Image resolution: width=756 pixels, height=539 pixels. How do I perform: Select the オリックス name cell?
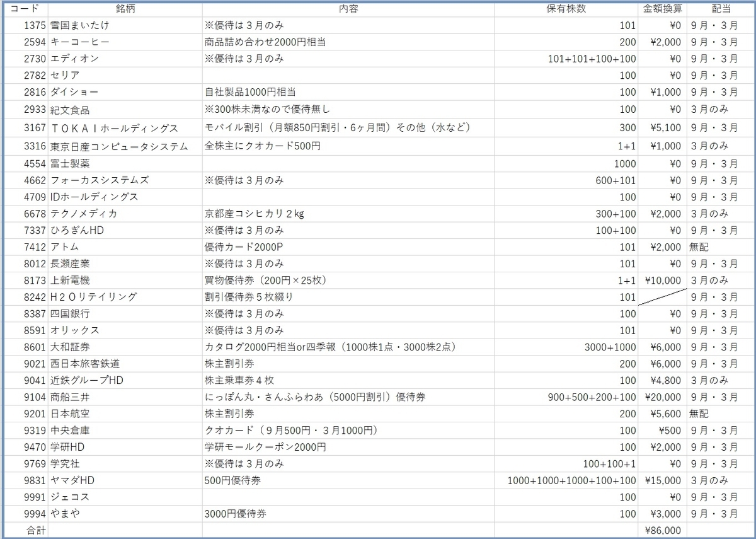coord(125,330)
